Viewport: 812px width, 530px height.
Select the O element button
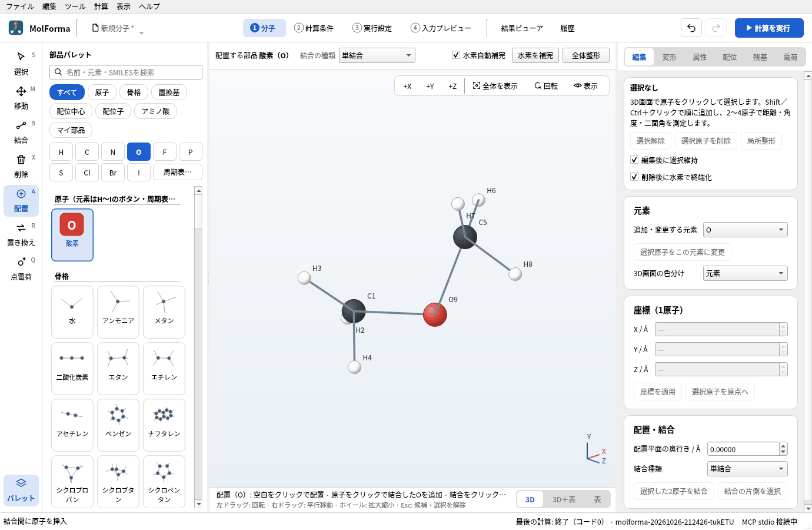click(139, 152)
